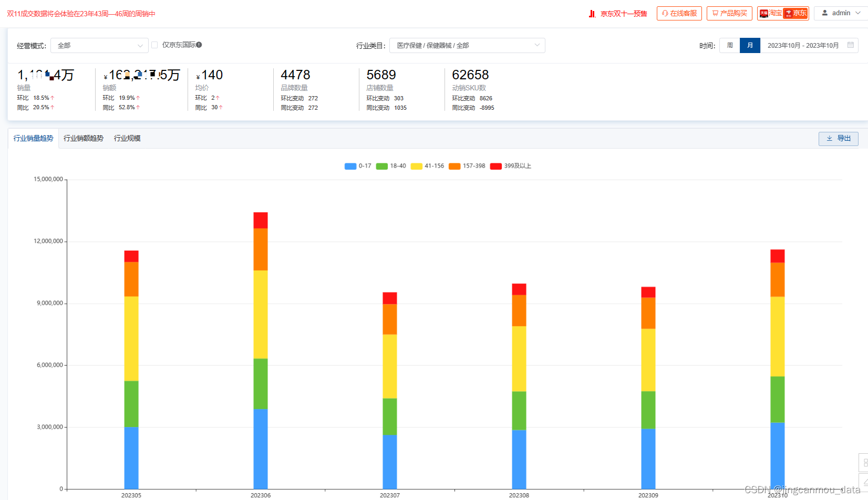Click the 导出 export button
The width and height of the screenshot is (868, 500).
pyautogui.click(x=839, y=138)
